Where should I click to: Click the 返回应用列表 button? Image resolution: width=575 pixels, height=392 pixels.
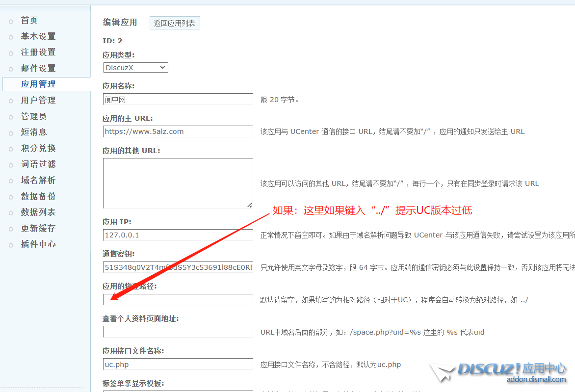pos(174,23)
